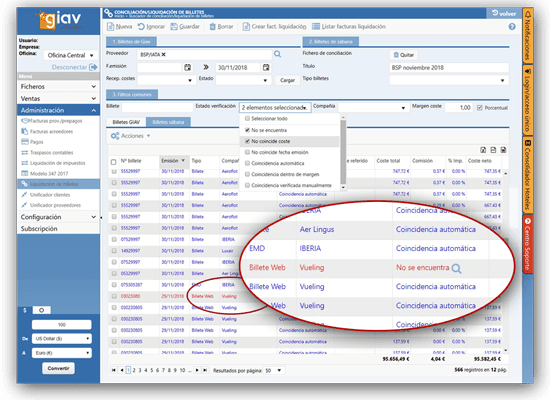Collapse the Administración menu
The width and height of the screenshot is (550, 400).
(x=58, y=110)
